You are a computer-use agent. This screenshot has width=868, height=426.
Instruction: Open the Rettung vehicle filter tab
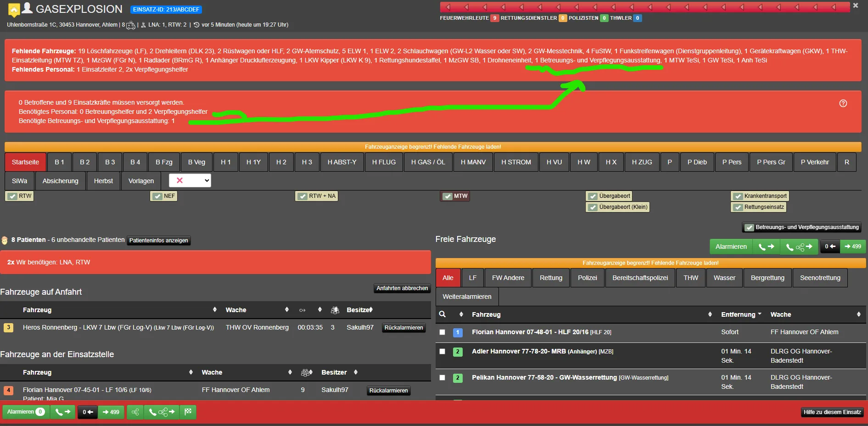coord(551,278)
